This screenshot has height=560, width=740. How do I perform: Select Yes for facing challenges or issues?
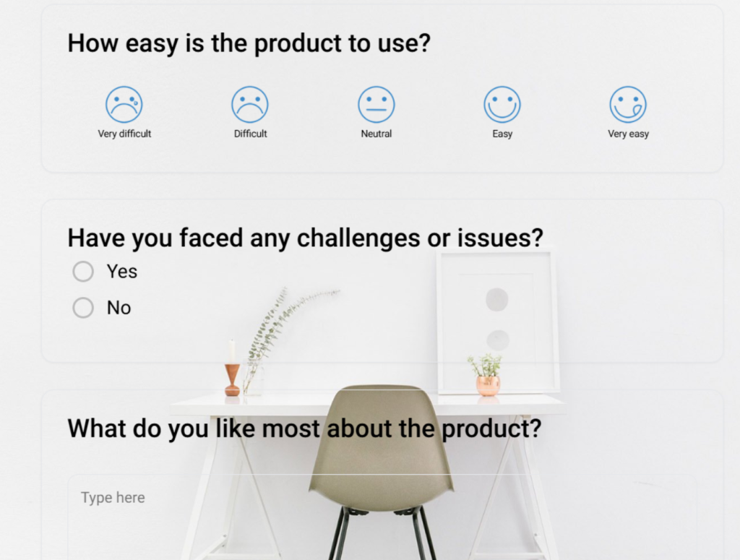[82, 271]
